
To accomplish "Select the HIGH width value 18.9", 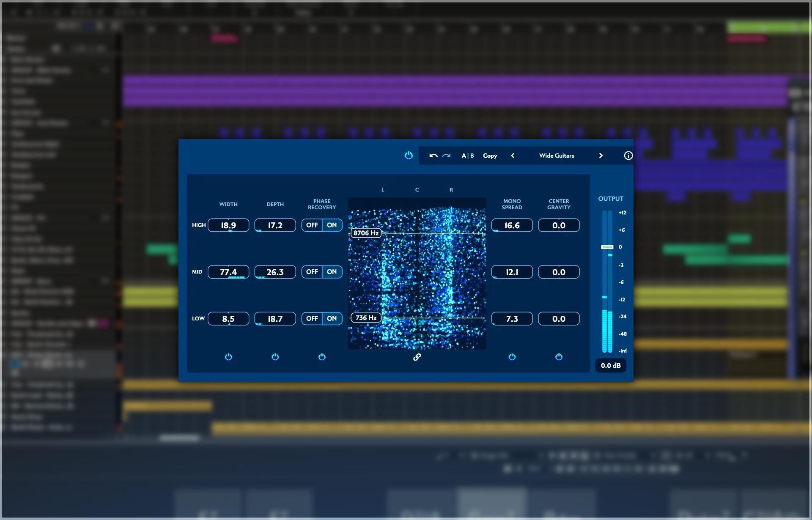I will pyautogui.click(x=228, y=225).
